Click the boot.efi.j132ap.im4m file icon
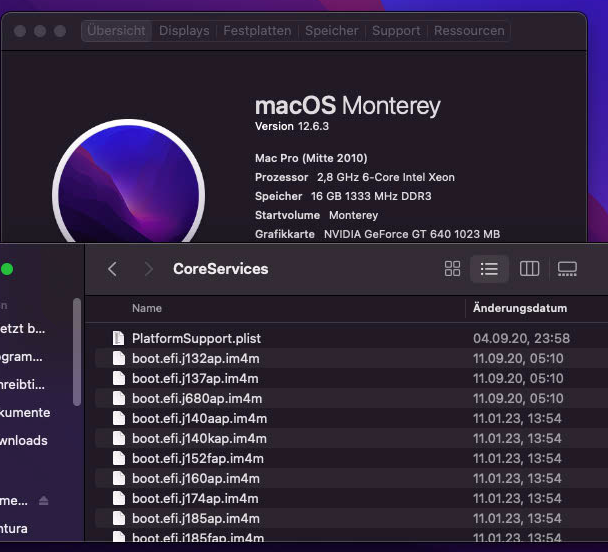The height and width of the screenshot is (552, 608). click(x=119, y=358)
